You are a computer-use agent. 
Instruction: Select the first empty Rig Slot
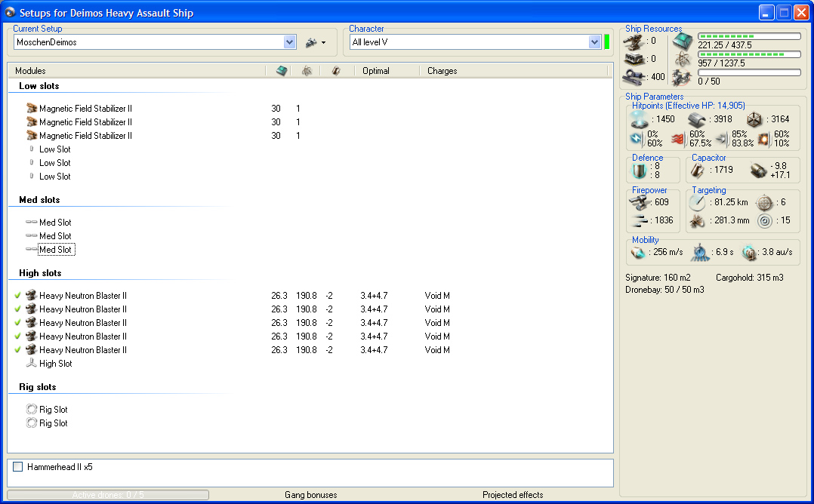pyautogui.click(x=54, y=410)
